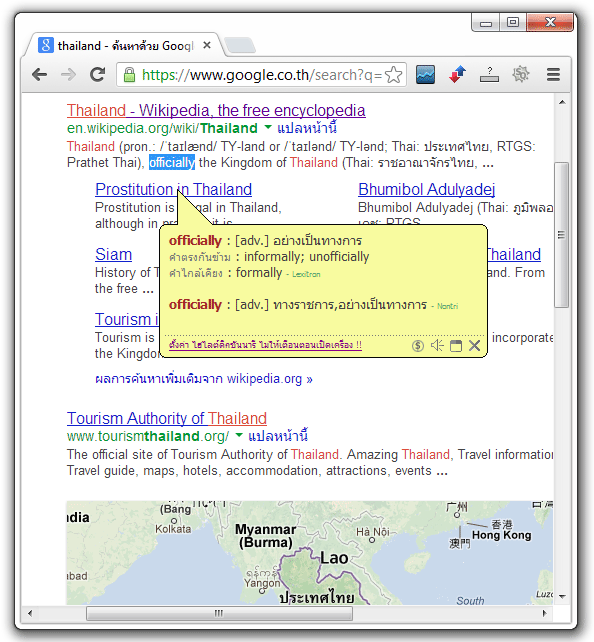The width and height of the screenshot is (594, 642).
Task: Expand dropdown arrow beside tourismthailand.org URL
Action: [x=239, y=435]
